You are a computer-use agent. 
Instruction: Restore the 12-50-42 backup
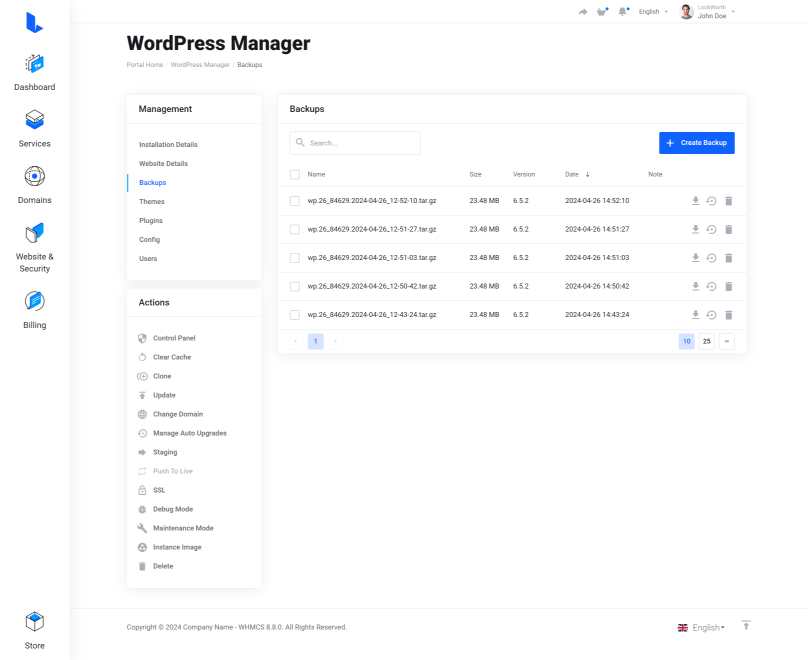pos(711,286)
